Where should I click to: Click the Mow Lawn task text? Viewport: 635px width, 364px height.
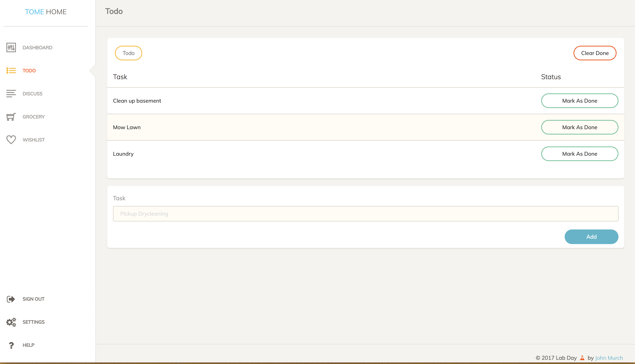click(x=127, y=127)
